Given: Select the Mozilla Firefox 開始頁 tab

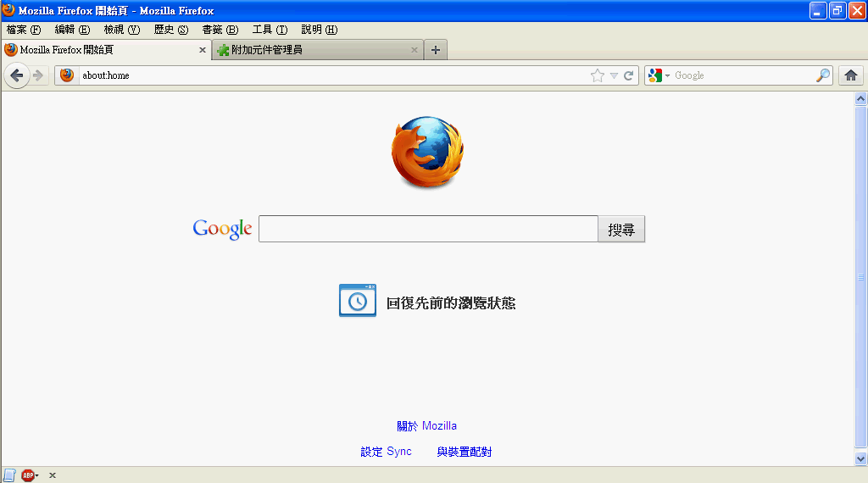Looking at the screenshot, I should point(106,50).
